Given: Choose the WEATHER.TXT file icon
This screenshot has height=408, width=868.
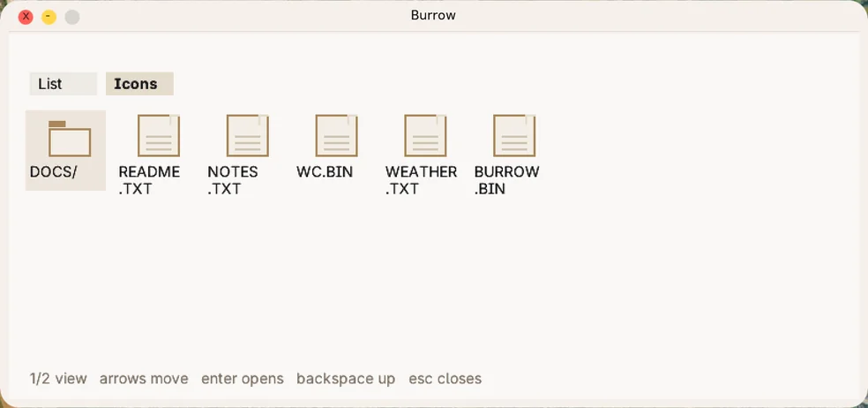Looking at the screenshot, I should 426,136.
